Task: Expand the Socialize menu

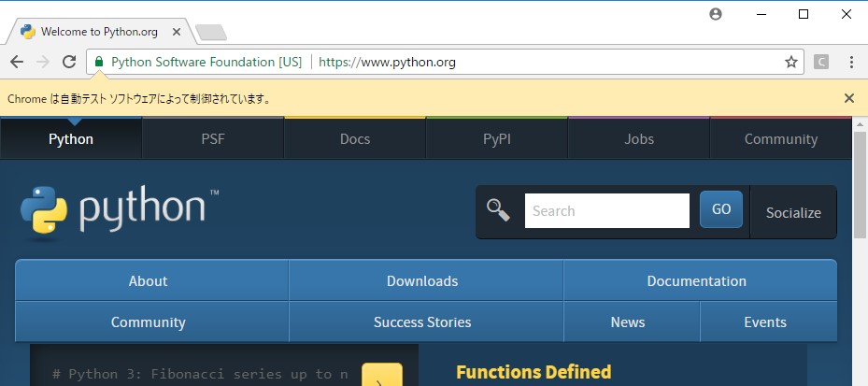Action: (x=793, y=213)
